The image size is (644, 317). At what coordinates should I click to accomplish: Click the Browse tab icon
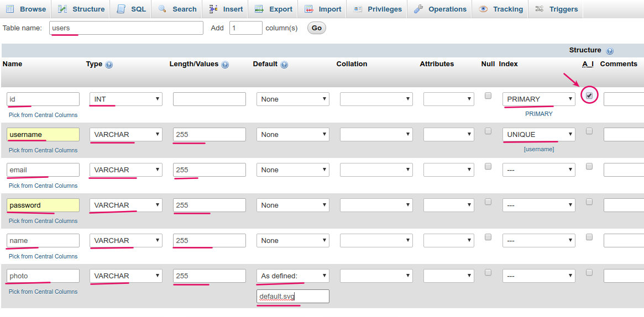coord(10,9)
